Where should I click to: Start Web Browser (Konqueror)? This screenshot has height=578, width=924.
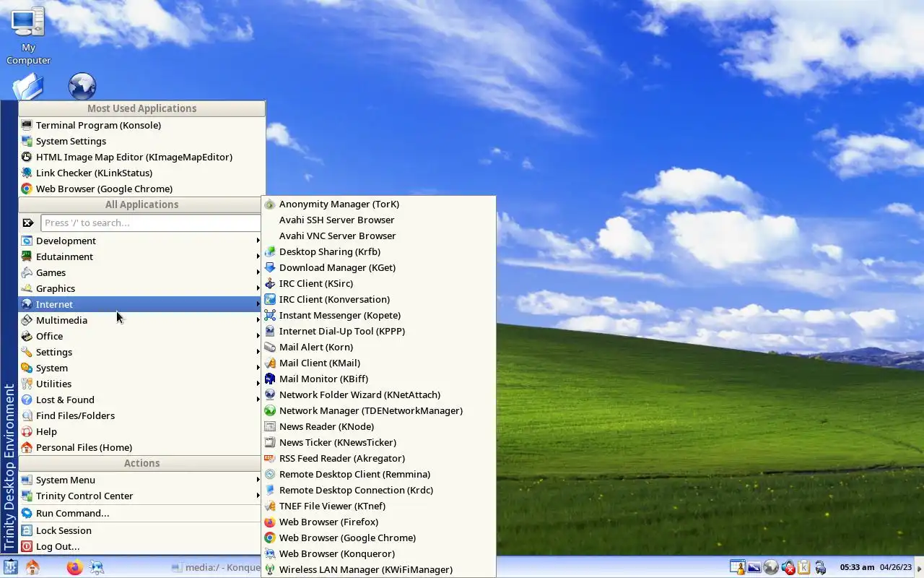[x=378, y=553]
